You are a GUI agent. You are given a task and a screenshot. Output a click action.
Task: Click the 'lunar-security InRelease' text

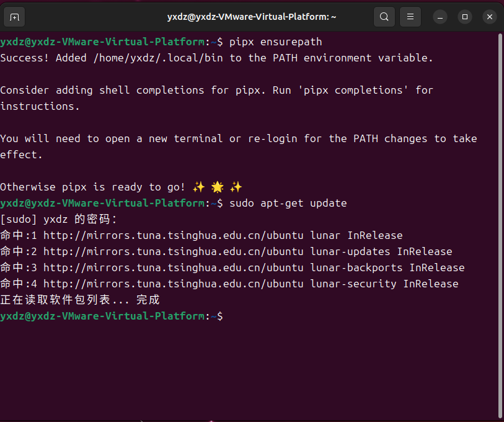click(x=384, y=284)
